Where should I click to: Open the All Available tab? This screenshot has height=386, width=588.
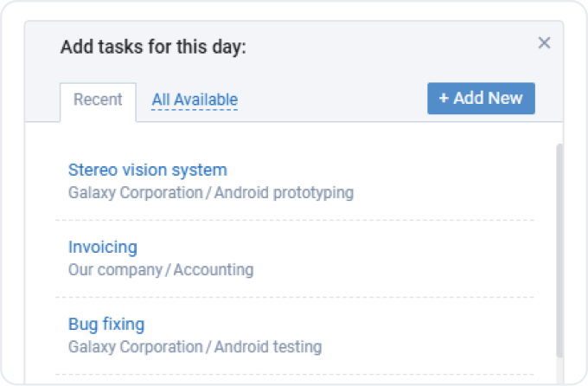point(195,100)
